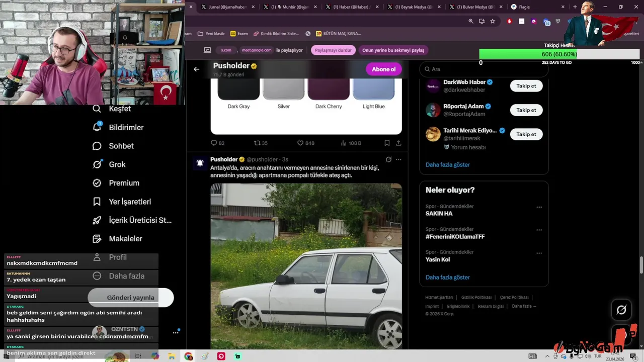Share the phone colors post via share icon

[x=398, y=143]
